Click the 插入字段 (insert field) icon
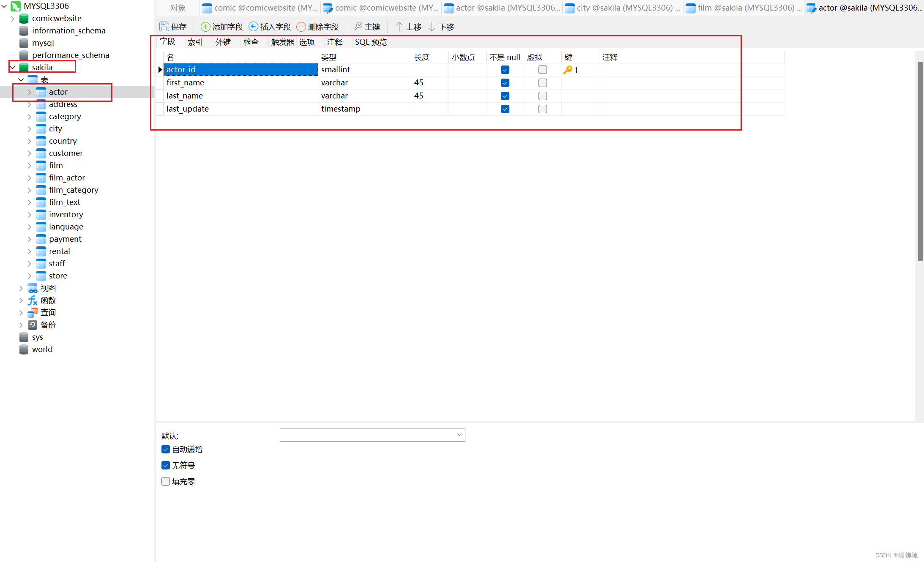This screenshot has height=562, width=924. tap(254, 26)
